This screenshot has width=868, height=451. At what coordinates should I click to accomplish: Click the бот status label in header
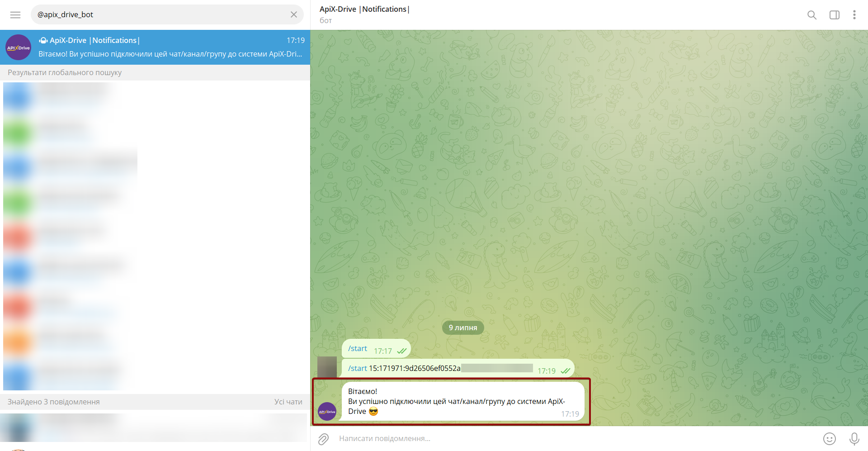pos(326,20)
